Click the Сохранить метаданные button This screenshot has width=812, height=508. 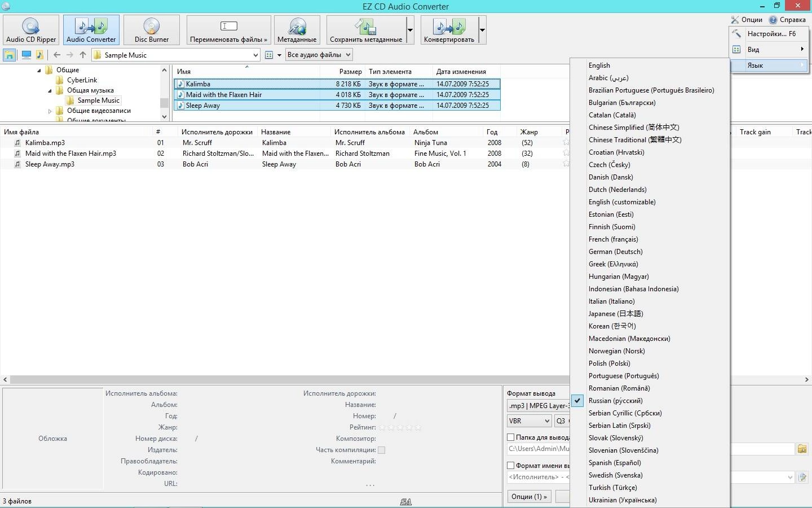(x=366, y=30)
